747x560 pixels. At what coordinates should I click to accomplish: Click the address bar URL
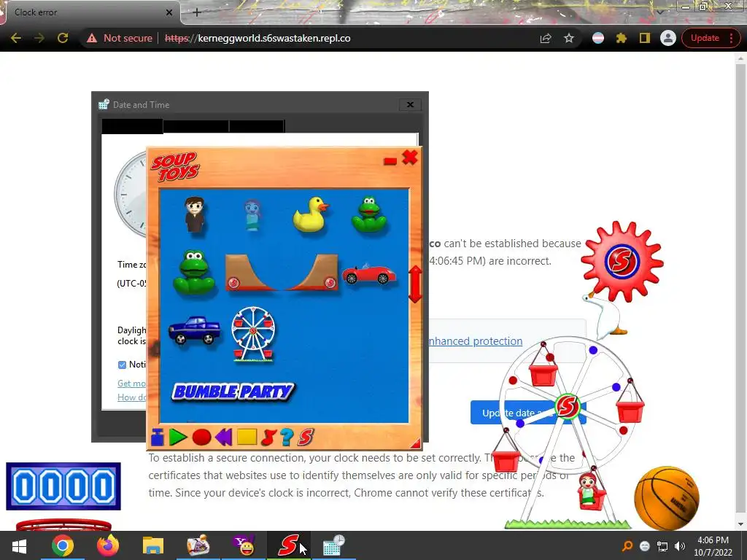coord(258,38)
